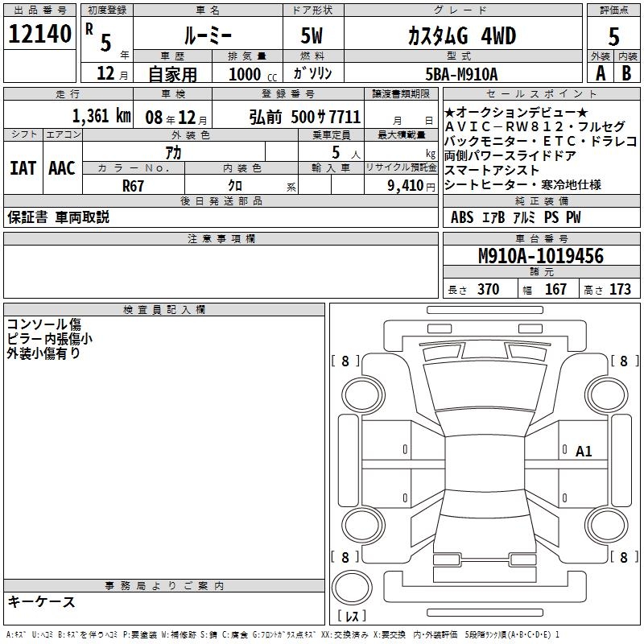Viewport: 644px width, 644px height.
Task: Click the 検査員記入欄 header
Action: click(164, 310)
